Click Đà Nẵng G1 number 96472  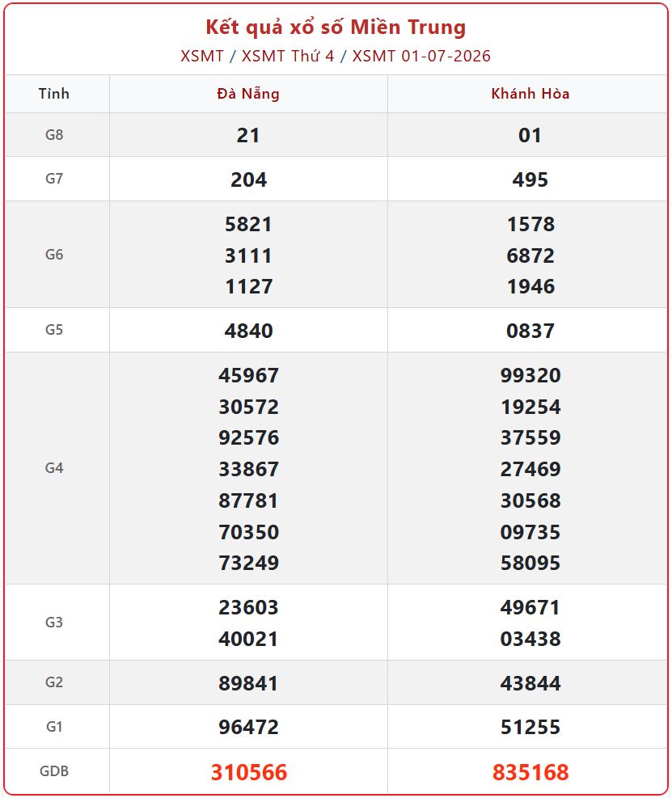pos(248,727)
